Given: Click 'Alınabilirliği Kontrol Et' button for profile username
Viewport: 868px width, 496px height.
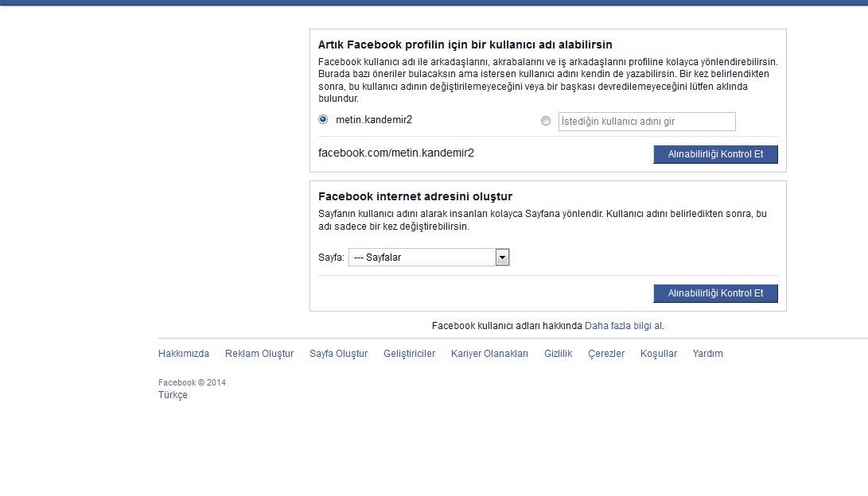Looking at the screenshot, I should [715, 154].
